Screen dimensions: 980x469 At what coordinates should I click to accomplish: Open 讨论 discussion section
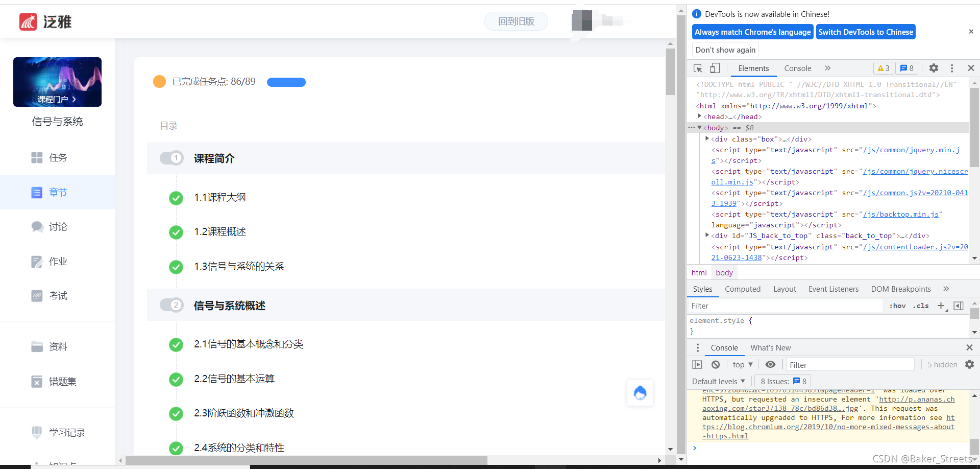click(x=49, y=227)
